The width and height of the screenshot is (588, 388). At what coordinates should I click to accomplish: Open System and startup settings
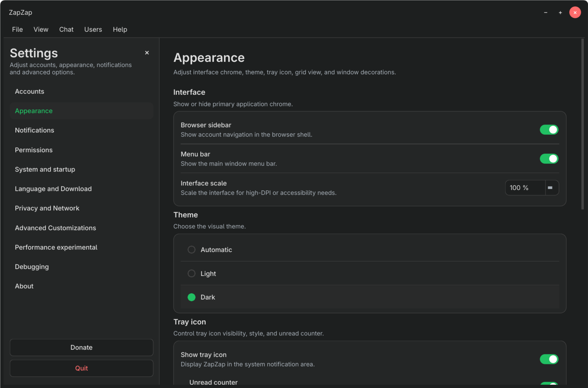81,170
